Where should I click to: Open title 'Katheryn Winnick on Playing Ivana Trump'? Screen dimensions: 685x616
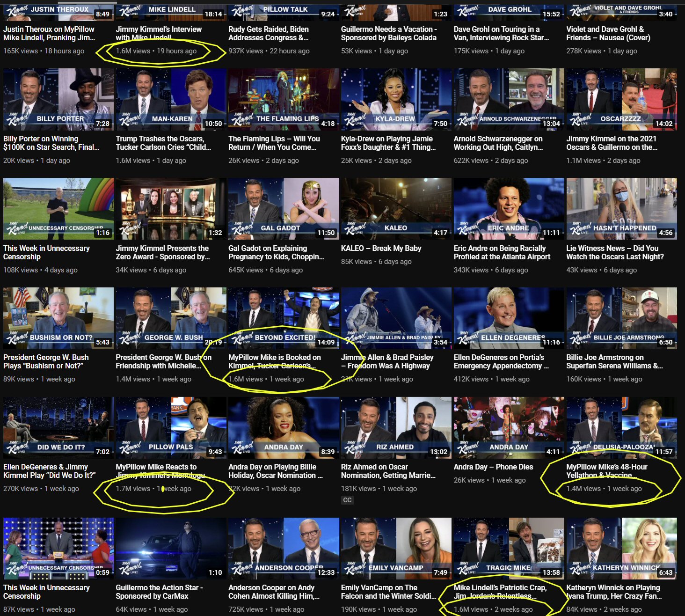(x=614, y=592)
